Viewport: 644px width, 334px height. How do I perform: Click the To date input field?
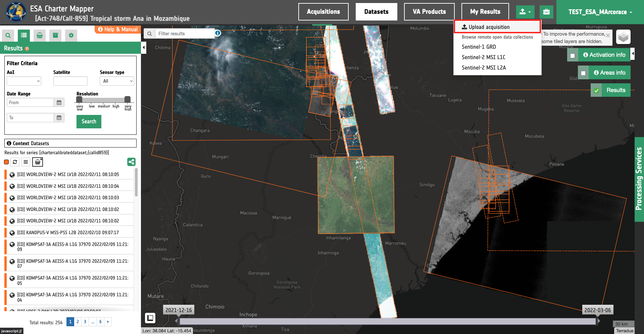30,118
